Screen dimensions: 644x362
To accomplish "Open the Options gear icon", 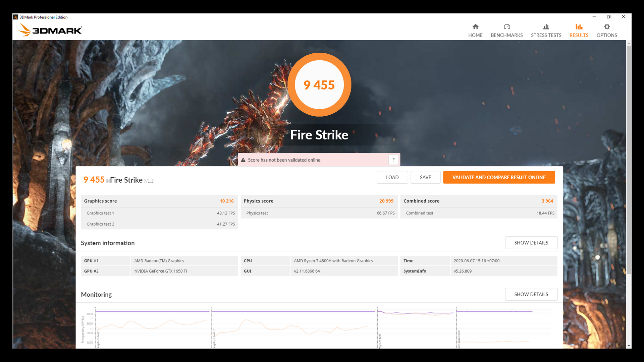I will click(x=606, y=27).
